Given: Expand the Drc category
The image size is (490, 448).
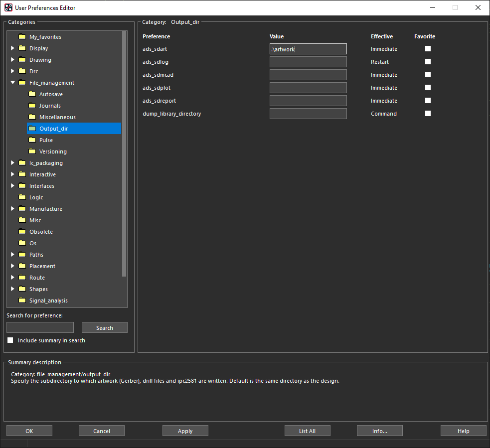Looking at the screenshot, I should click(x=12, y=71).
